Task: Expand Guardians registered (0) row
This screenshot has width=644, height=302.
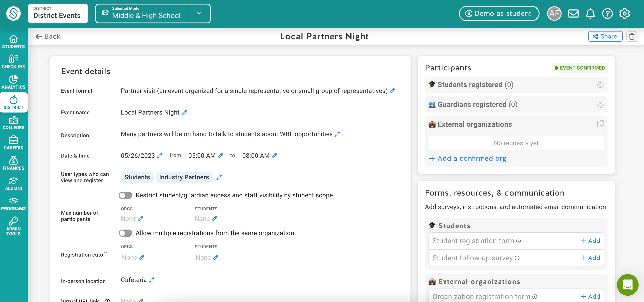Action: 516,104
